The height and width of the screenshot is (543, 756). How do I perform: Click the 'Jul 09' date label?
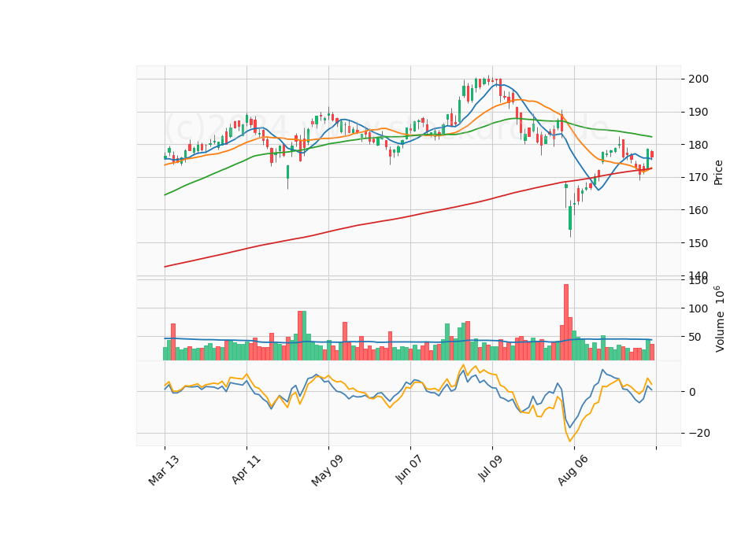coord(491,468)
